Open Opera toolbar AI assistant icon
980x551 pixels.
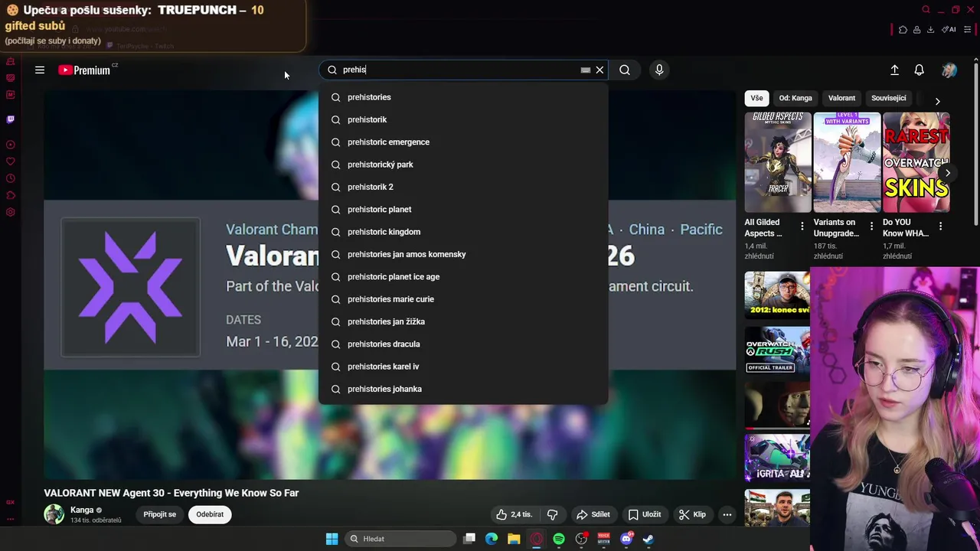949,30
